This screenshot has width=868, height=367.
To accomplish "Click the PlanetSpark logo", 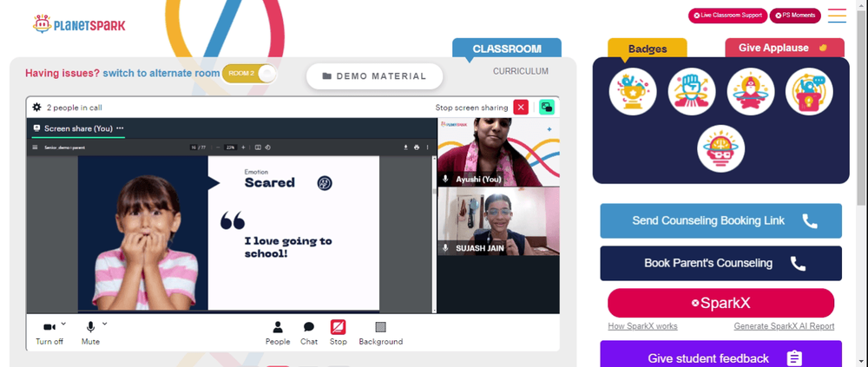I will point(79,24).
